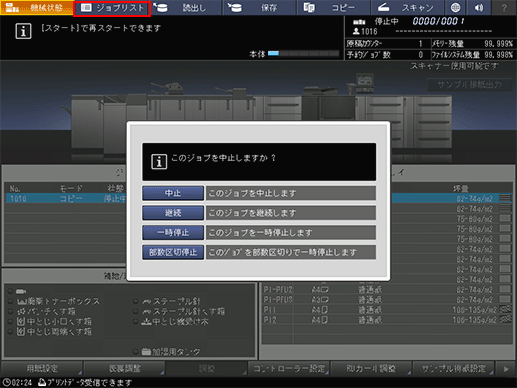The width and height of the screenshot is (517, 388).
Task: Click the 本体 progress bar
Action: [x=303, y=53]
